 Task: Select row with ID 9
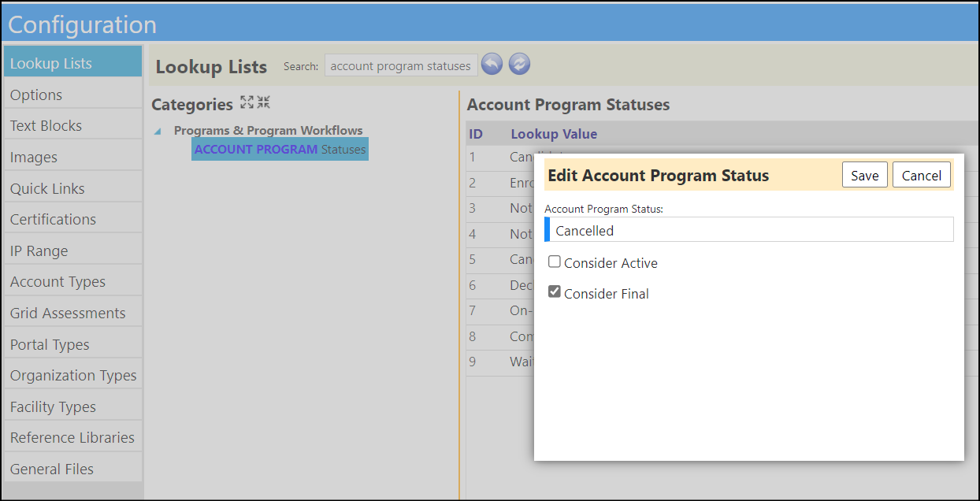[499, 362]
